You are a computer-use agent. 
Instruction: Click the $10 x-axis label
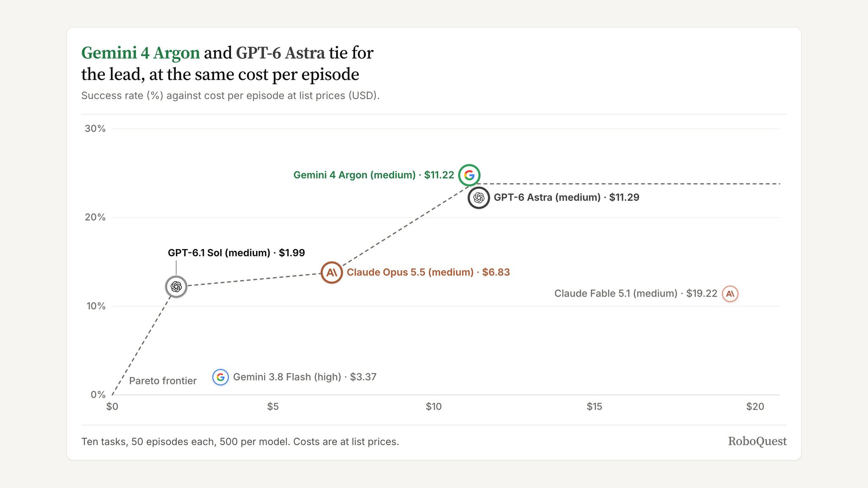pyautogui.click(x=434, y=407)
